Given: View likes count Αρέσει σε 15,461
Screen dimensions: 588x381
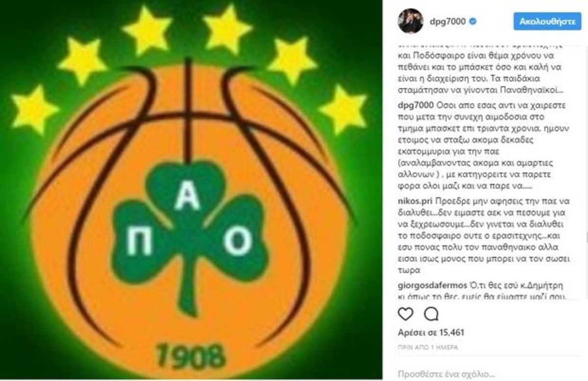Looking at the screenshot, I should pos(431,333).
